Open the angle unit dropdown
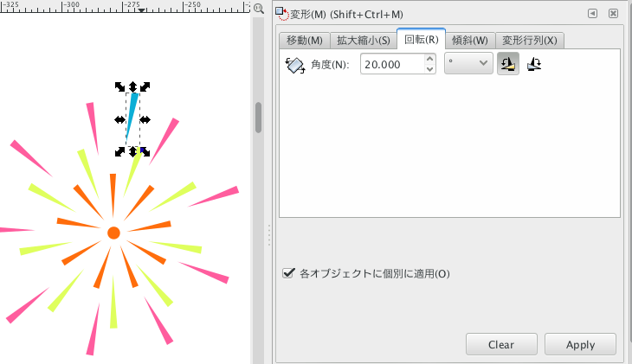The height and width of the screenshot is (364, 632). [468, 64]
